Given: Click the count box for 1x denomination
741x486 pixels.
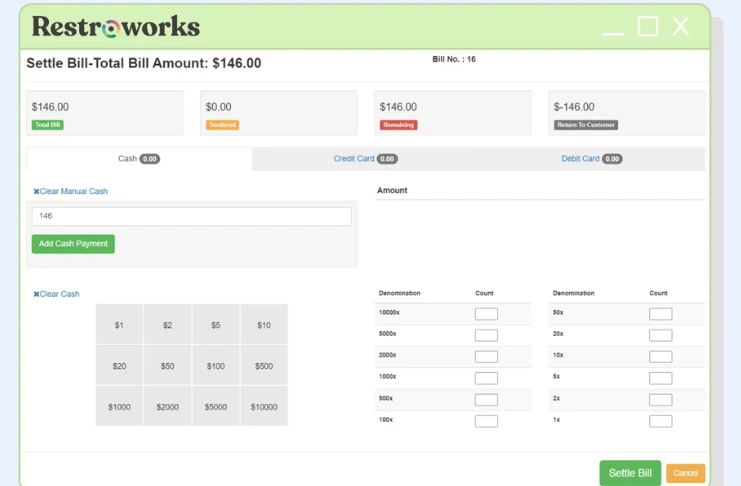Looking at the screenshot, I should (661, 421).
